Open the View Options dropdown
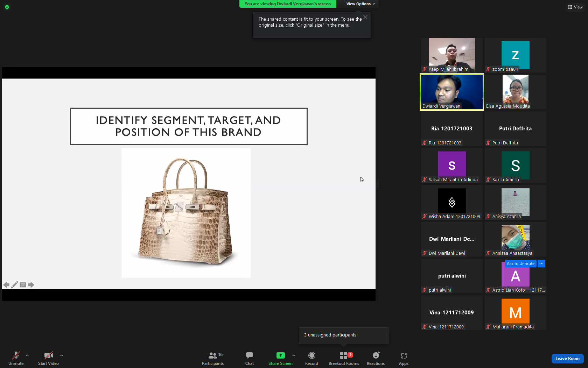The height and width of the screenshot is (368, 588). [x=360, y=4]
